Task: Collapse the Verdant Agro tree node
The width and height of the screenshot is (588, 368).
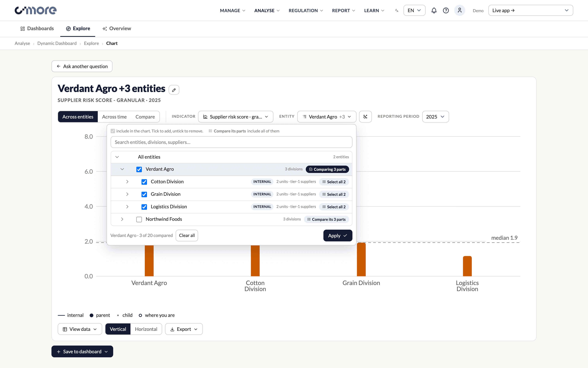Action: pyautogui.click(x=122, y=169)
